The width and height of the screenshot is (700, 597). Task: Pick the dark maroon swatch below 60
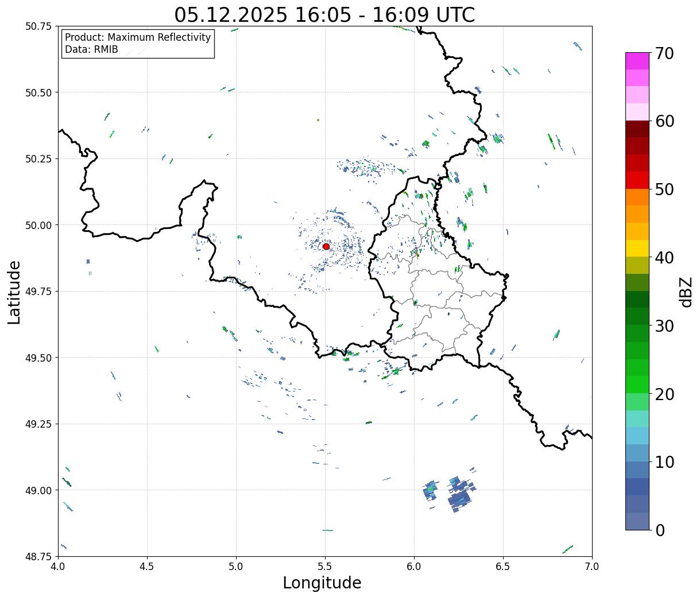tap(637, 129)
